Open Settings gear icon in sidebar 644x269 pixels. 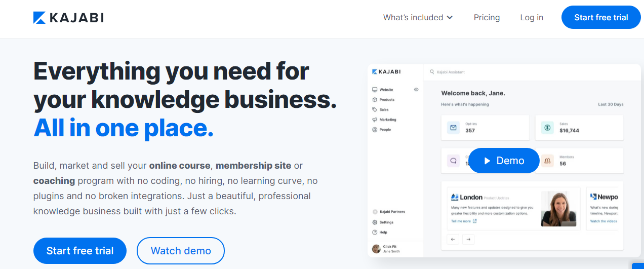(375, 222)
